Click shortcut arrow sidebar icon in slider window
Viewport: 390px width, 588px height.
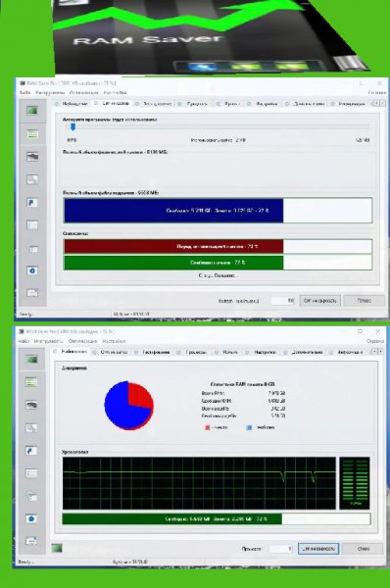[32, 203]
